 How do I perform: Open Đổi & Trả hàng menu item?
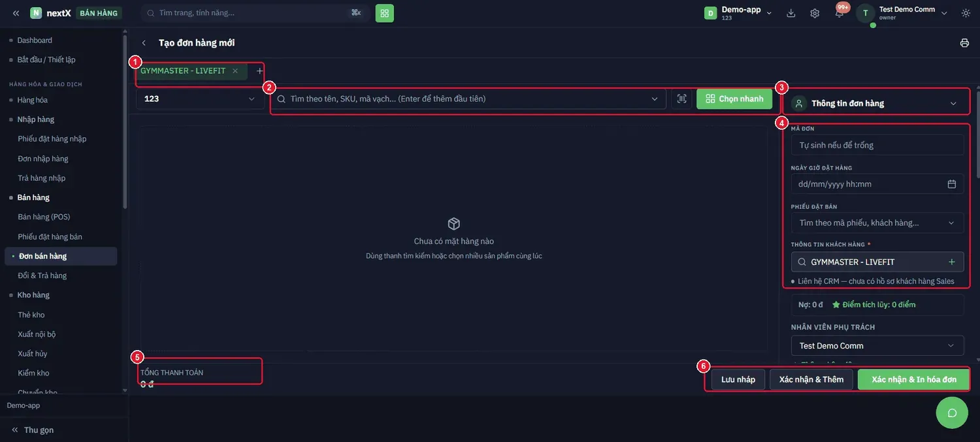coord(42,276)
